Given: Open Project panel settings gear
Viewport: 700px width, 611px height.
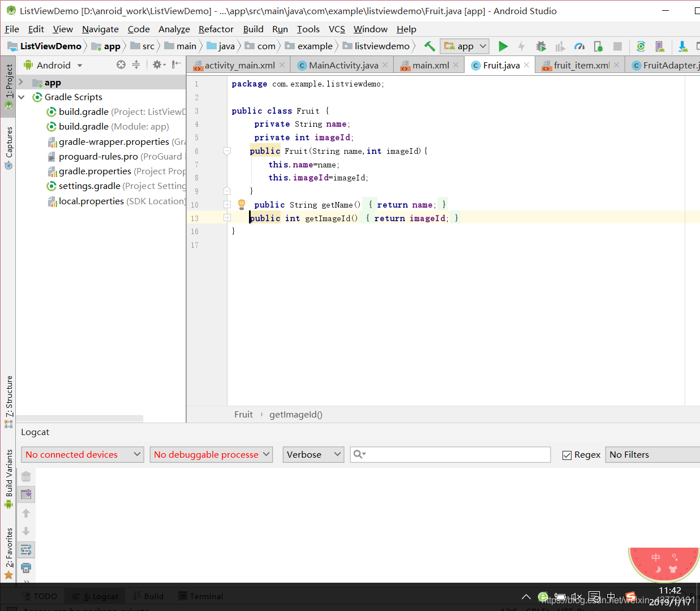Looking at the screenshot, I should [x=158, y=65].
